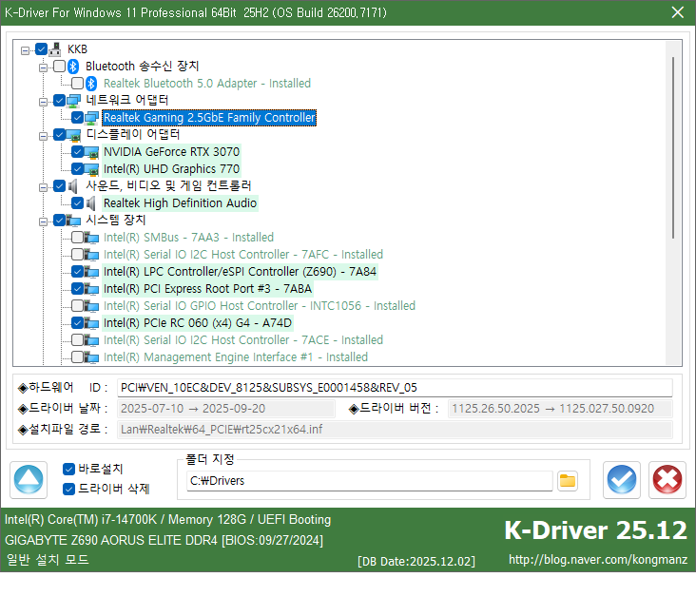Open folder browse icon next to C:\Drivers
This screenshot has height=616, width=696.
point(568,481)
